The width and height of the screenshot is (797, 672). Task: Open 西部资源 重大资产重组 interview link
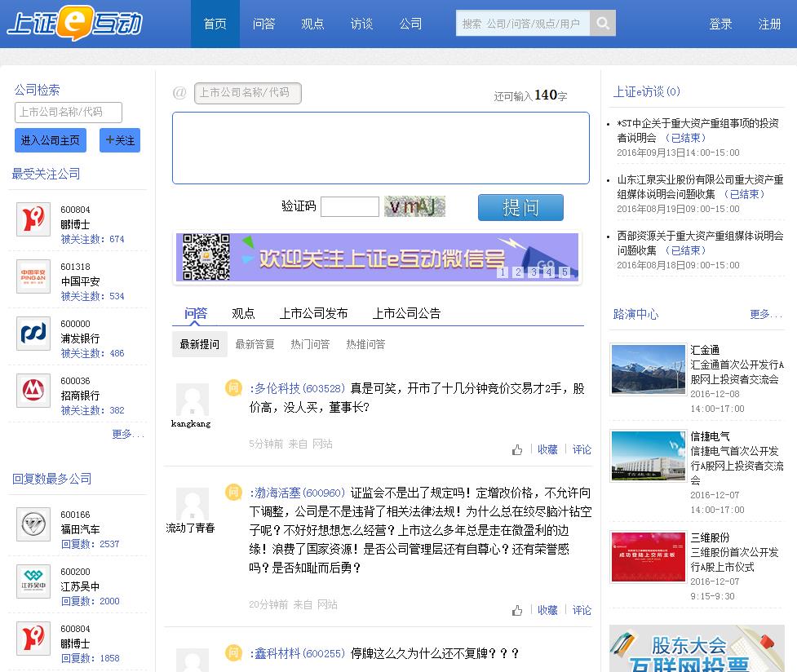click(700, 243)
